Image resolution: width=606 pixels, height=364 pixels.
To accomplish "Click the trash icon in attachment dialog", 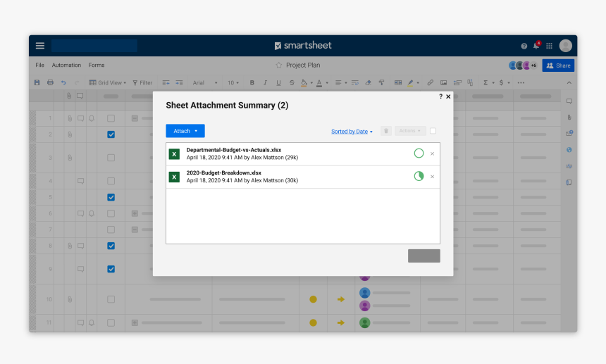I will coord(385,131).
